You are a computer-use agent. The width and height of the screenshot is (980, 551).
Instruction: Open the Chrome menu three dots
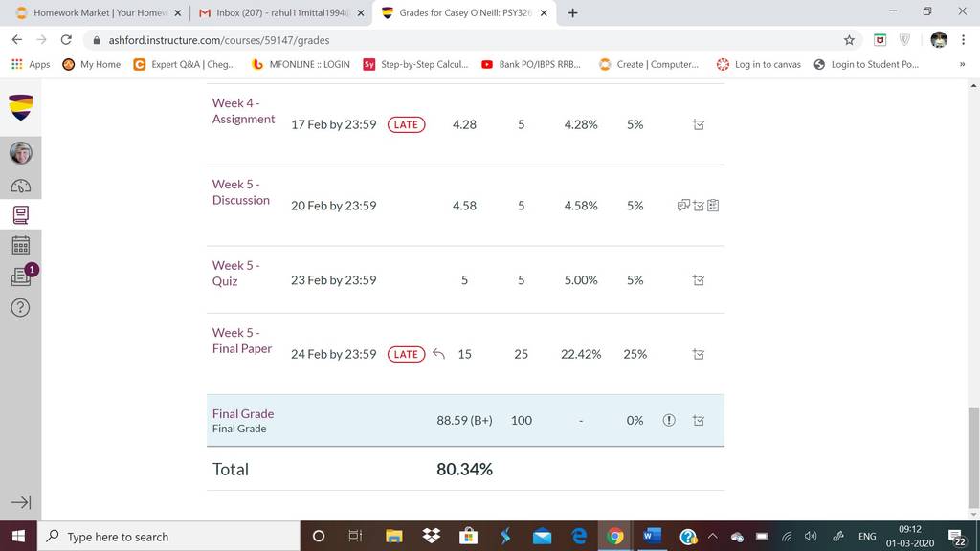[963, 40]
